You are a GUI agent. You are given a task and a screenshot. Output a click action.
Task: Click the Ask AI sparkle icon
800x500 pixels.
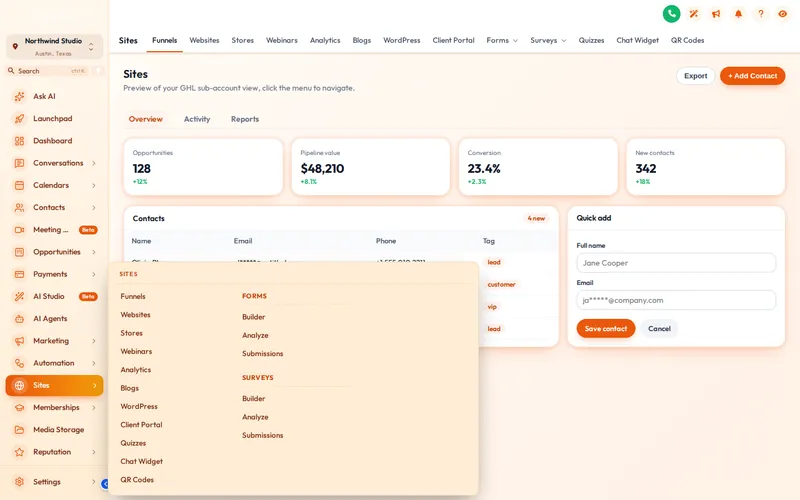pos(19,96)
